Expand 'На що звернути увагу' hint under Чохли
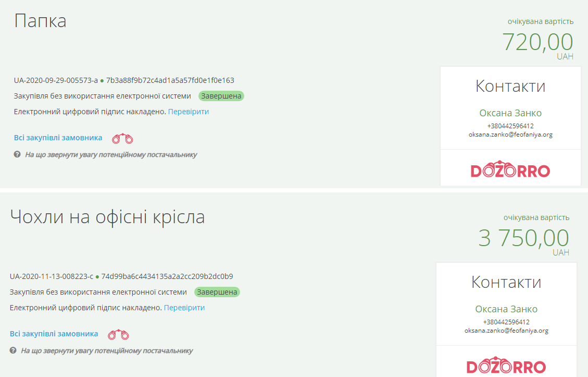The height and width of the screenshot is (377, 588). 107,351
